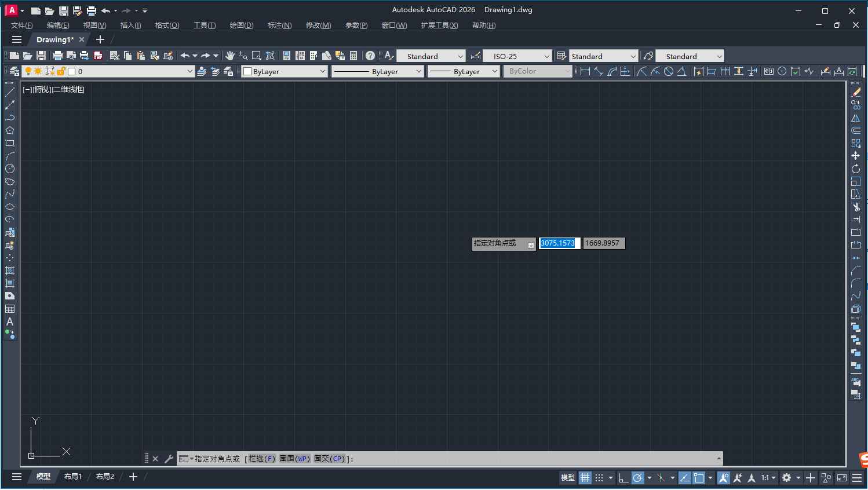
Task: Select the Revision Cloud tool
Action: click(10, 182)
